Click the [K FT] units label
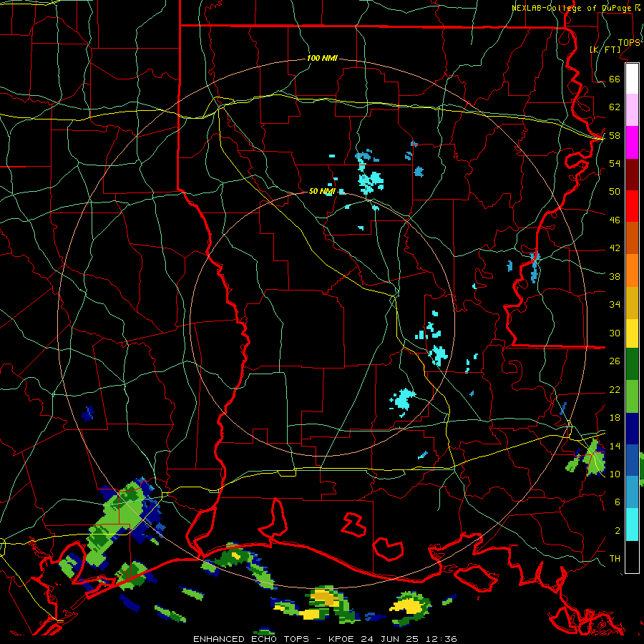This screenshot has height=644, width=644. coord(605,49)
